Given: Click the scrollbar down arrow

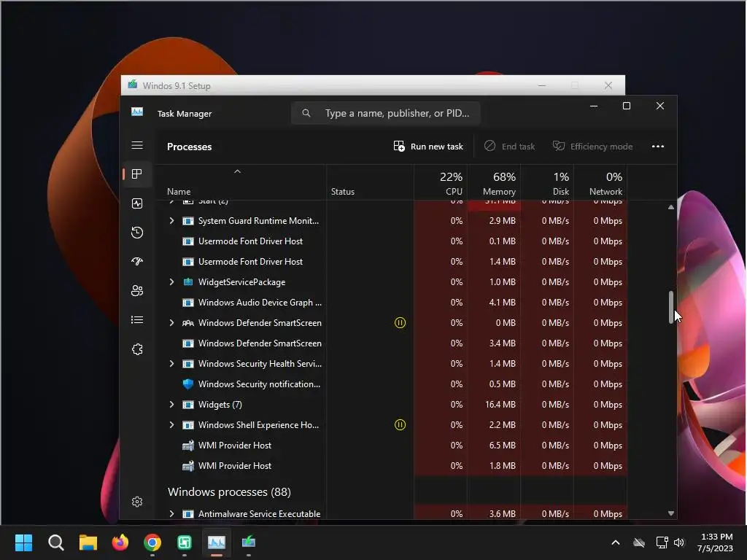Looking at the screenshot, I should tap(671, 514).
